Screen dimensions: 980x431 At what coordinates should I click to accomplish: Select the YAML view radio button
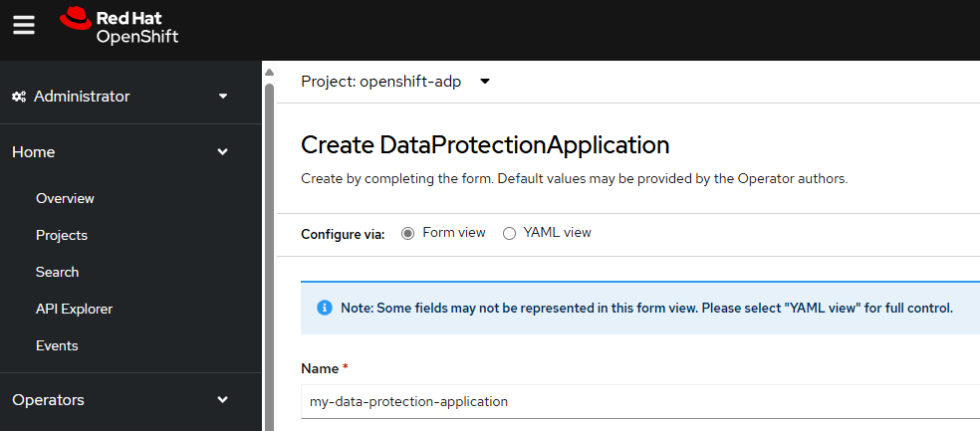coord(509,234)
